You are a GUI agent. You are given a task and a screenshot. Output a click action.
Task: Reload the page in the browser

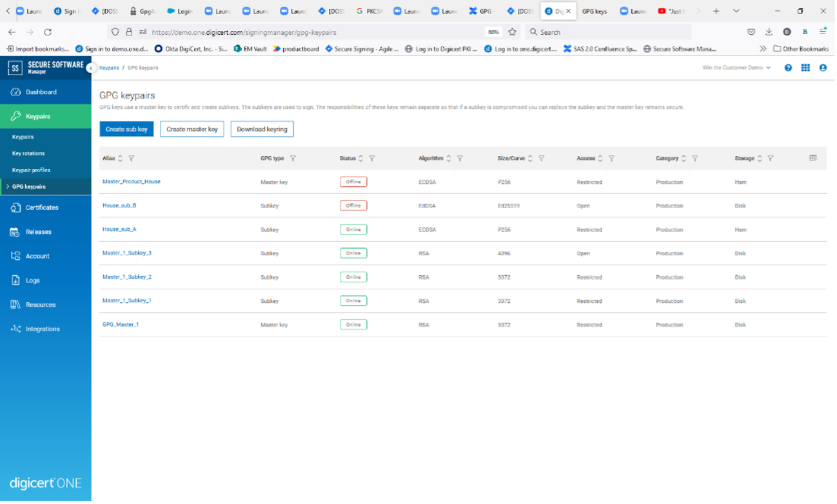coord(48,32)
